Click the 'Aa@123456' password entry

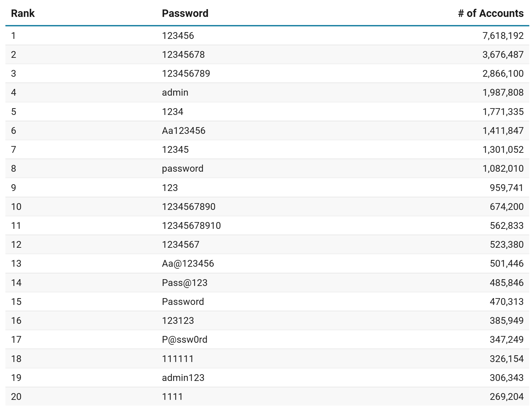[x=188, y=264]
